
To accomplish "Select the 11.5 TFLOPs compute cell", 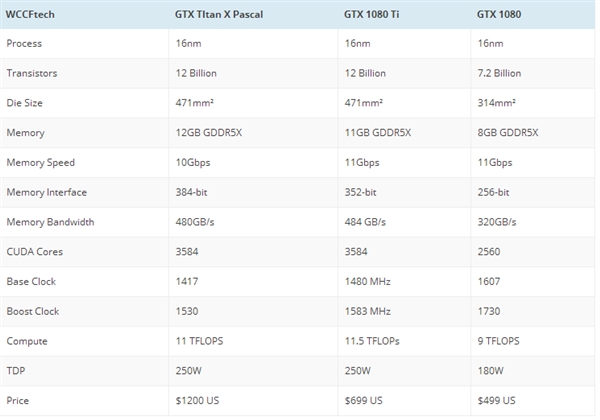I will [x=374, y=341].
